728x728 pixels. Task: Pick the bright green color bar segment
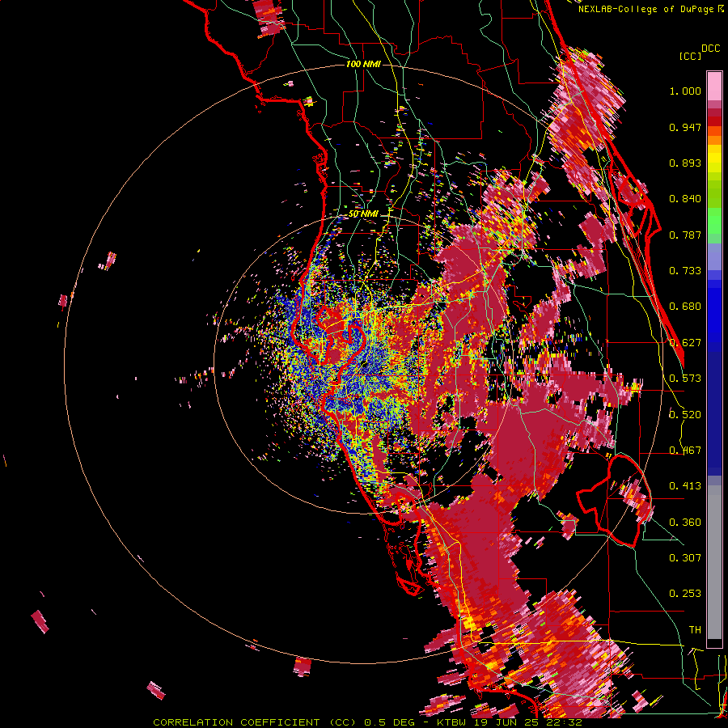tap(714, 220)
